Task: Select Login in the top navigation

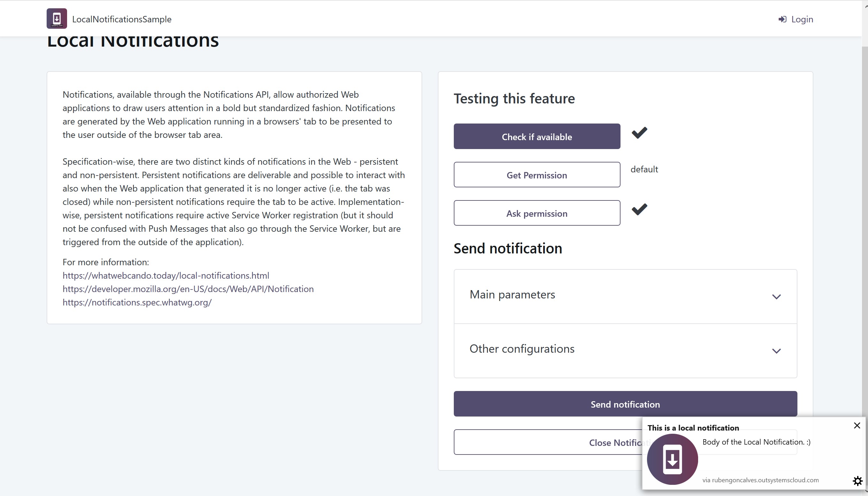Action: tap(802, 19)
